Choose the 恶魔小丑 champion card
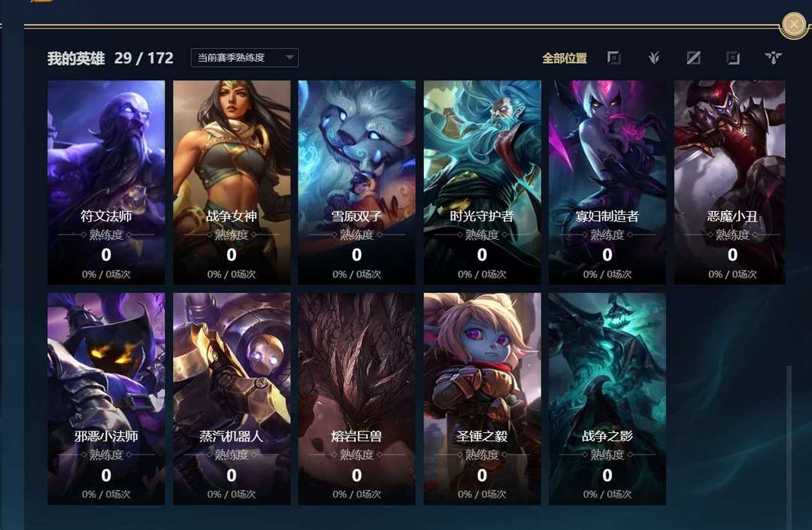The height and width of the screenshot is (530, 812). tap(729, 182)
